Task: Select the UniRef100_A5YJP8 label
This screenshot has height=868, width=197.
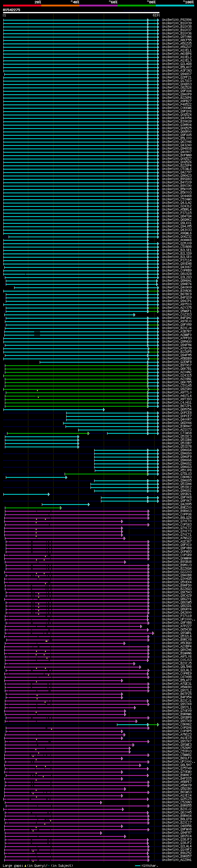Action: point(177,470)
